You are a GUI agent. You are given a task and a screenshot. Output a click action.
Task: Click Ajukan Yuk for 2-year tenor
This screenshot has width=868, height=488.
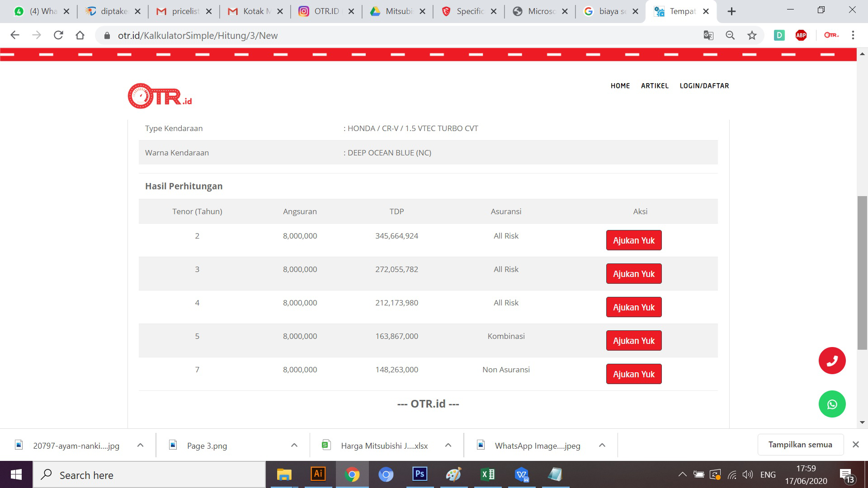tap(634, 240)
